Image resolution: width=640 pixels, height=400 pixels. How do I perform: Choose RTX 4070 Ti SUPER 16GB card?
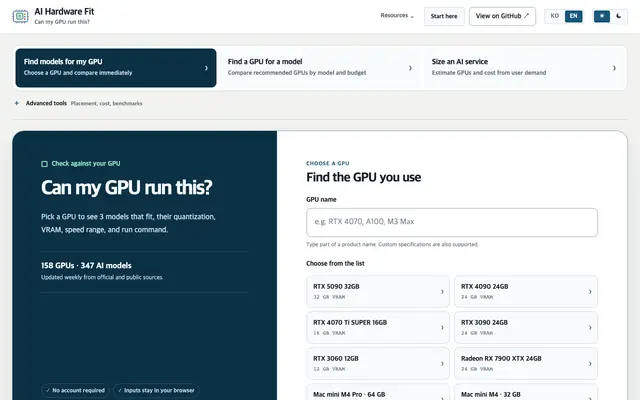[x=378, y=327]
